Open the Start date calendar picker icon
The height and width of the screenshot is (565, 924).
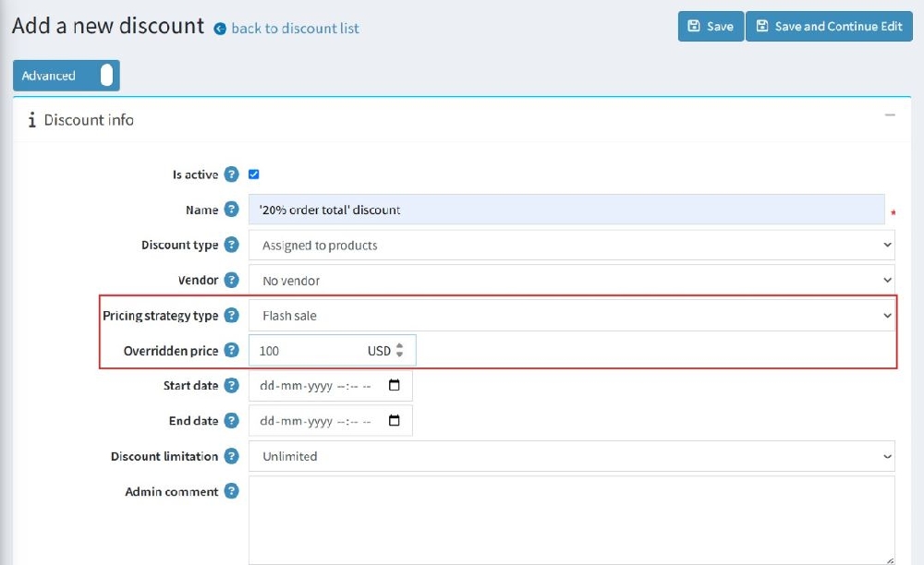[395, 385]
